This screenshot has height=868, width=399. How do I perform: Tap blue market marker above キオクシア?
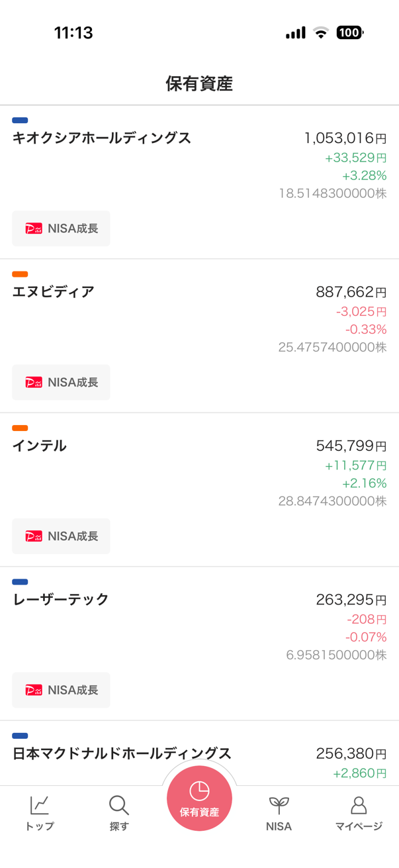[20, 121]
